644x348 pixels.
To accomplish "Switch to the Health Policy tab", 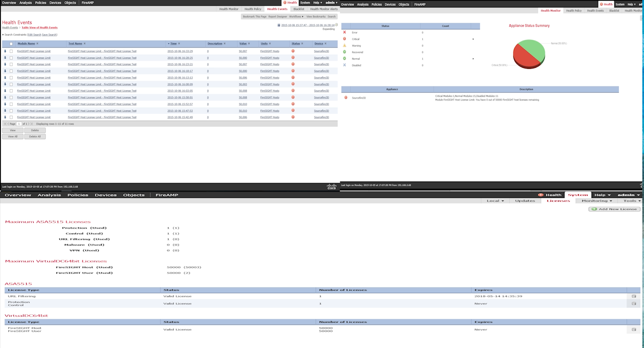I will [253, 9].
